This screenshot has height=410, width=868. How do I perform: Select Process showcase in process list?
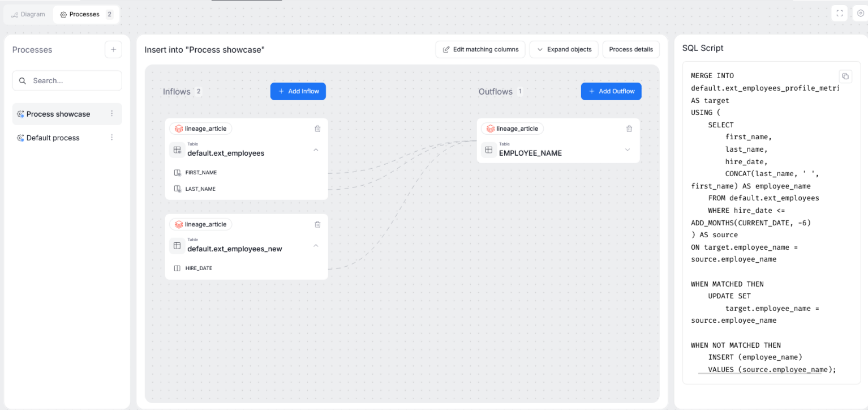coord(67,114)
